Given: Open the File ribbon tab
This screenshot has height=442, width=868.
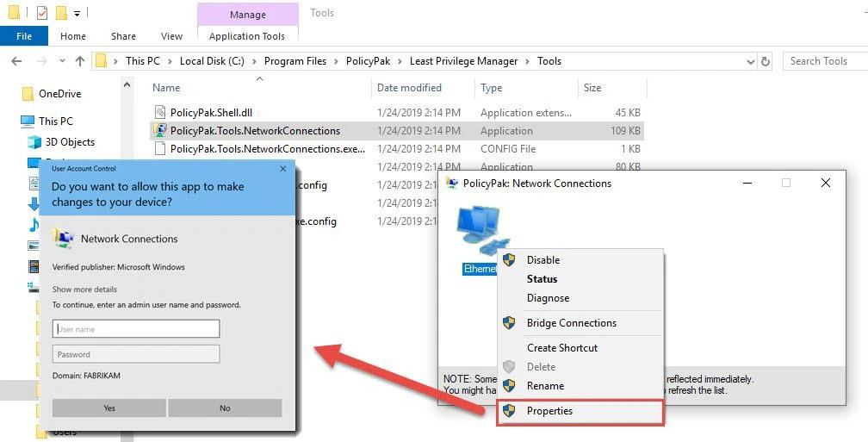Looking at the screenshot, I should tap(24, 36).
